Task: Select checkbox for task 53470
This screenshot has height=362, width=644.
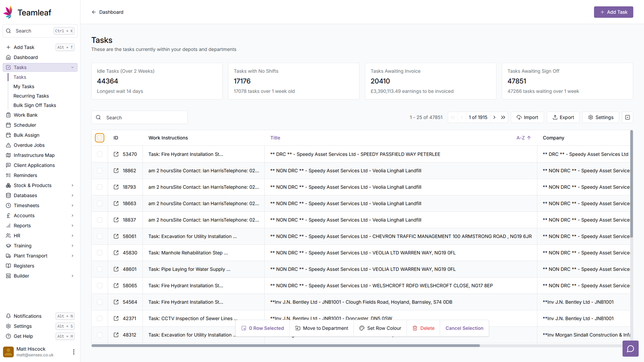Action: point(100,154)
